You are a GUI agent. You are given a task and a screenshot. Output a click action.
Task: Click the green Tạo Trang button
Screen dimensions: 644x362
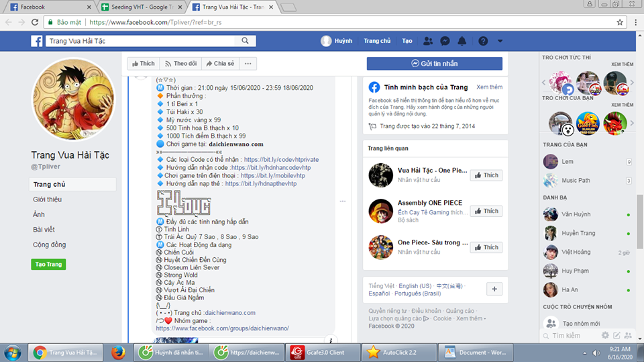(48, 264)
